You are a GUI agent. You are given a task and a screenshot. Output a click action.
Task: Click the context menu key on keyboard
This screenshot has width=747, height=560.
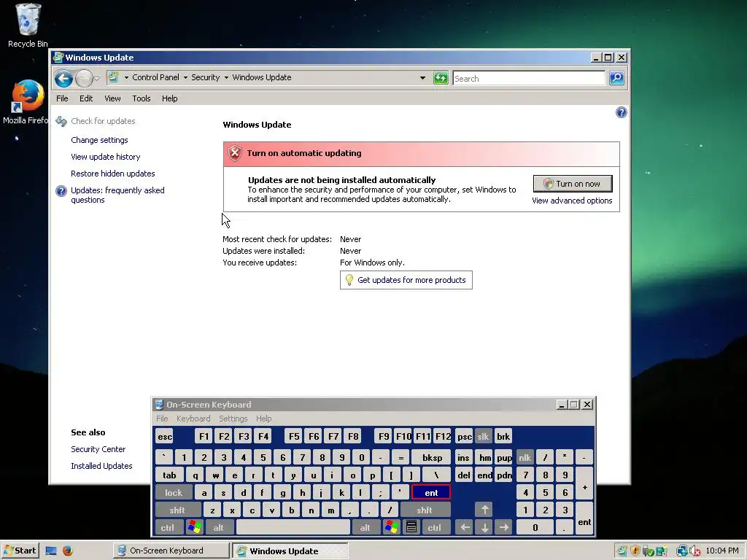(411, 528)
